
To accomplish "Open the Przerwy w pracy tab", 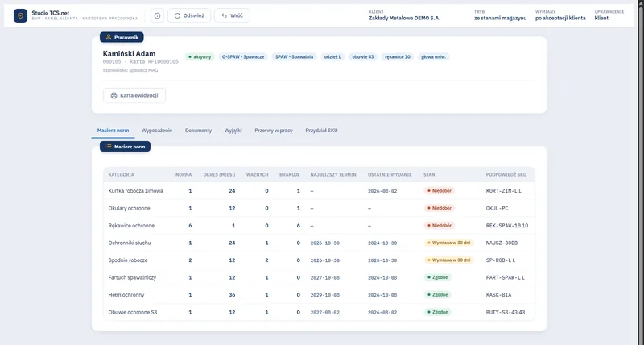I will coord(274,131).
